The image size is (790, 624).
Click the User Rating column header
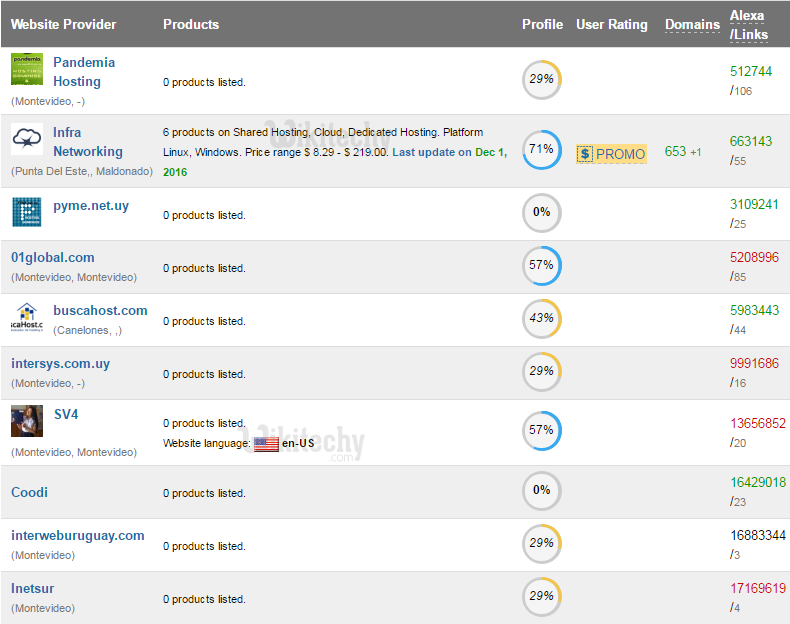pyautogui.click(x=612, y=24)
